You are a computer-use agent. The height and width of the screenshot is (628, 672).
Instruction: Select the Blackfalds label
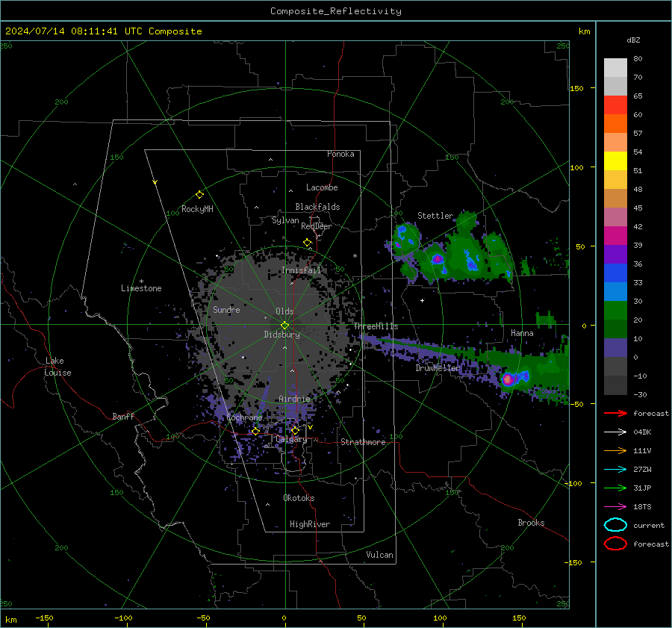pyautogui.click(x=317, y=207)
